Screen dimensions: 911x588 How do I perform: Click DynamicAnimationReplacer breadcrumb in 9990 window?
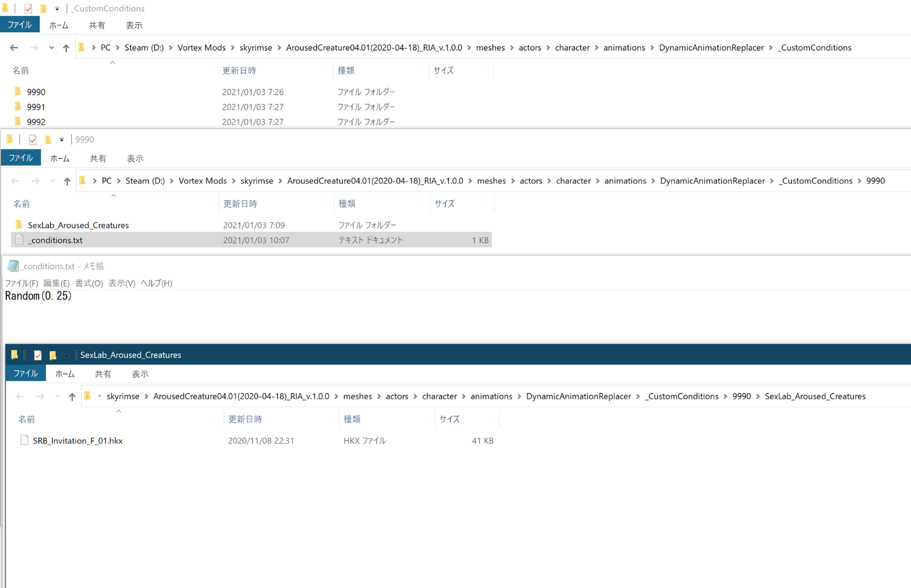[712, 181]
